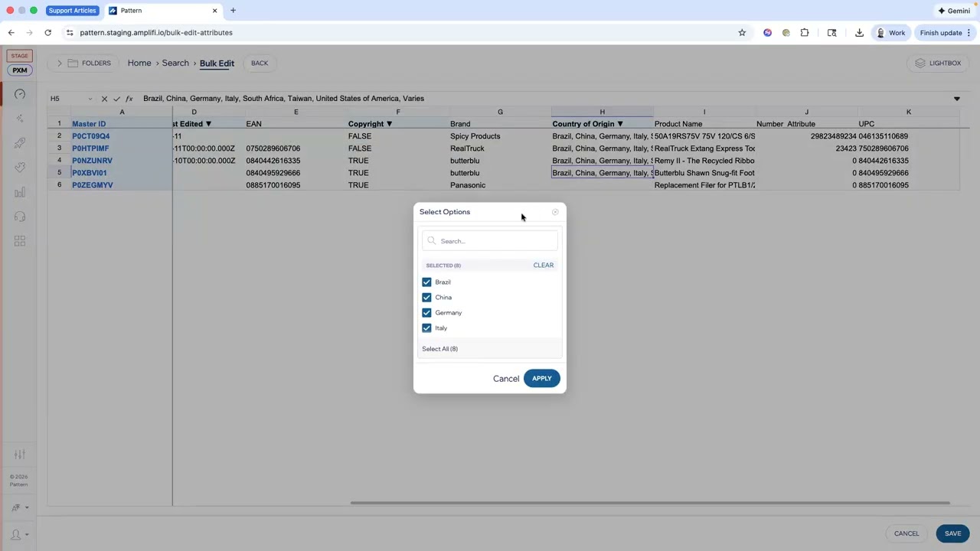980x551 pixels.
Task: Switch to the Support Articles tab group
Action: point(72,11)
